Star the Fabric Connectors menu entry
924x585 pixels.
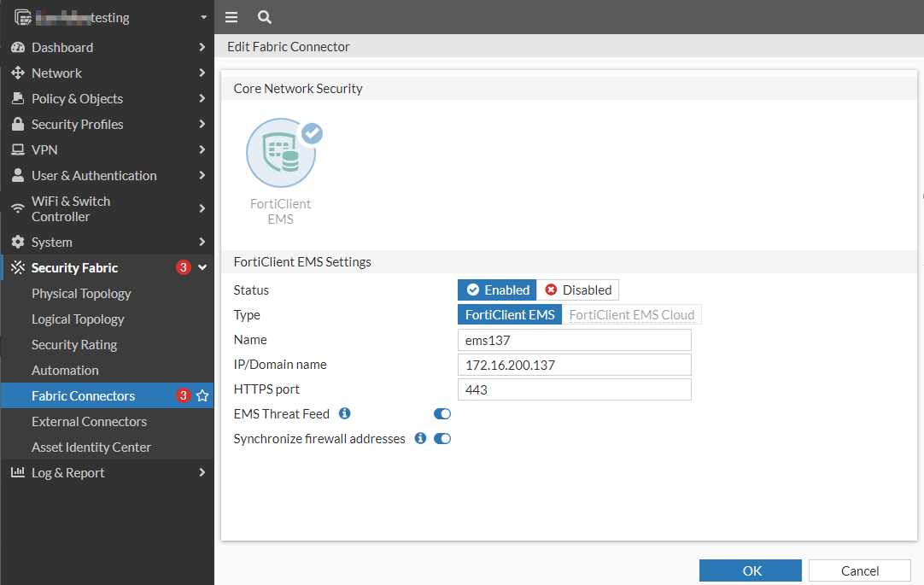(202, 395)
